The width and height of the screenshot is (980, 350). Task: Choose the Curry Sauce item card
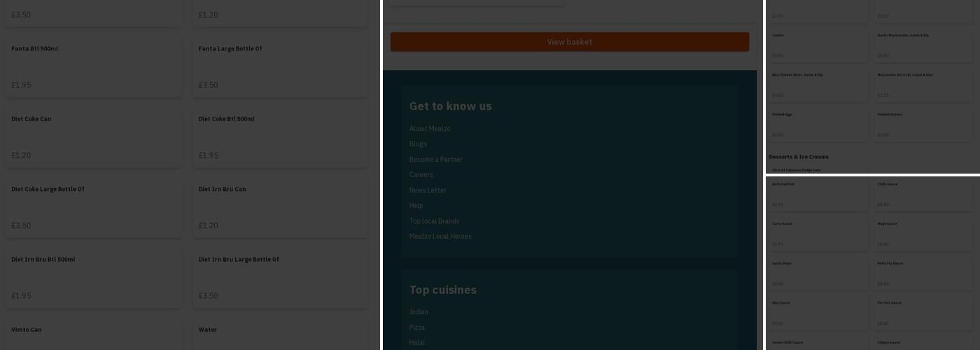[x=818, y=234]
